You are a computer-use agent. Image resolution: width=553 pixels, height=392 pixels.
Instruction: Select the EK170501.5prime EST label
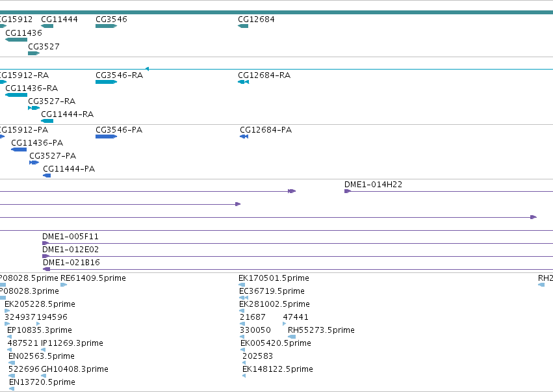click(274, 278)
